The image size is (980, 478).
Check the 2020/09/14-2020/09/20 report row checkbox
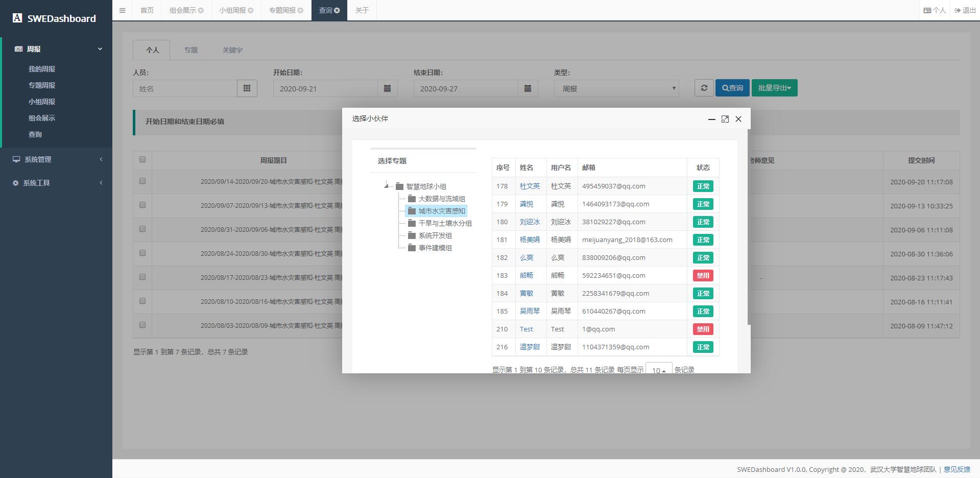[x=142, y=181]
